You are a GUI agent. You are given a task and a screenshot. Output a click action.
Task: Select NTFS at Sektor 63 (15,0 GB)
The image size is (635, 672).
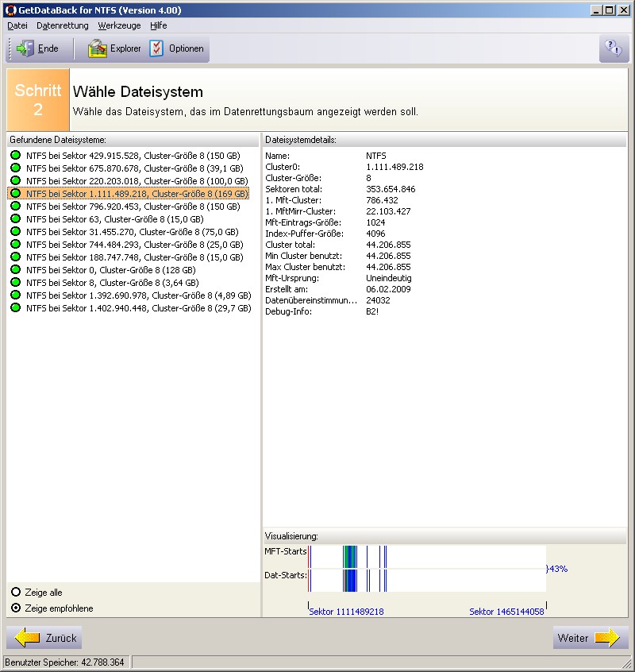(x=115, y=219)
